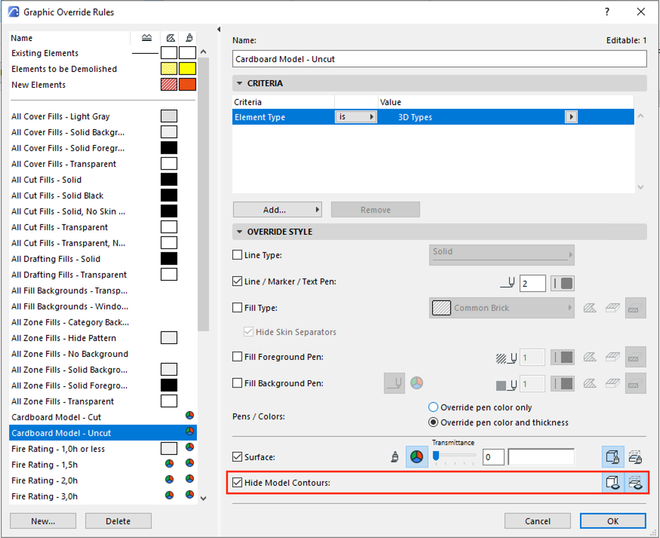
Task: Select All Cut Fills - Solid Black rule
Action: pyautogui.click(x=103, y=195)
